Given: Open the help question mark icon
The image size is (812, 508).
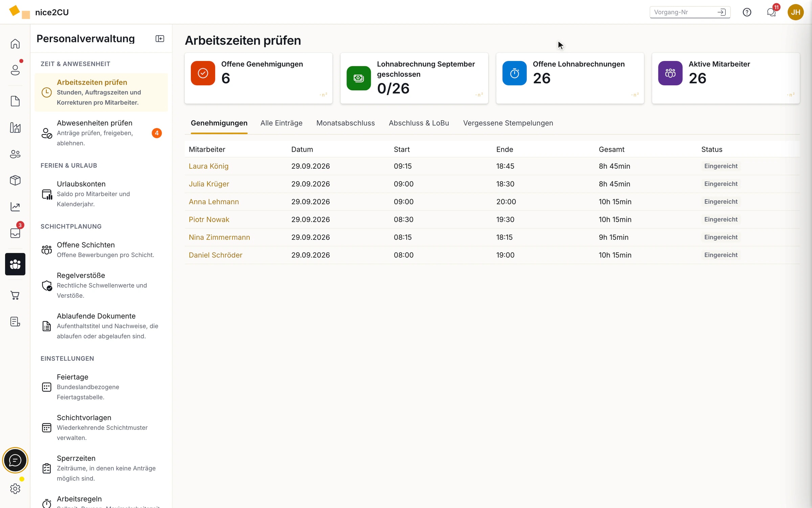Looking at the screenshot, I should pyautogui.click(x=747, y=12).
